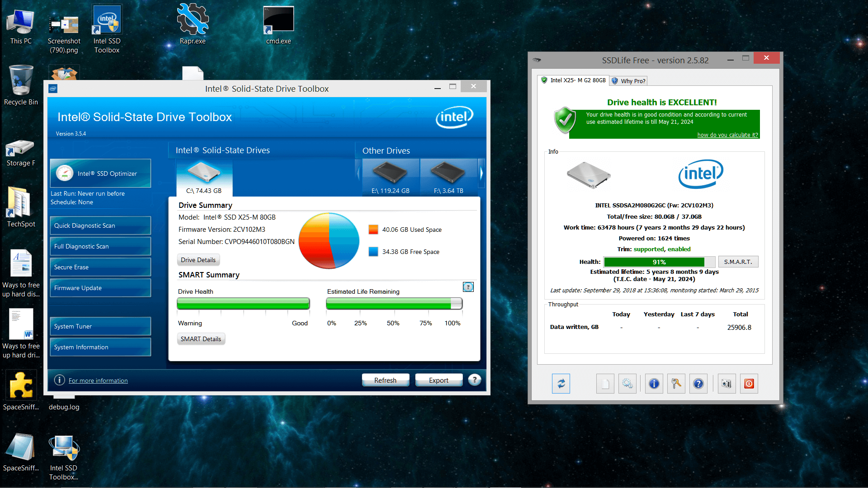Click the Drive Details button
Image resolution: width=868 pixels, height=488 pixels.
click(x=198, y=260)
